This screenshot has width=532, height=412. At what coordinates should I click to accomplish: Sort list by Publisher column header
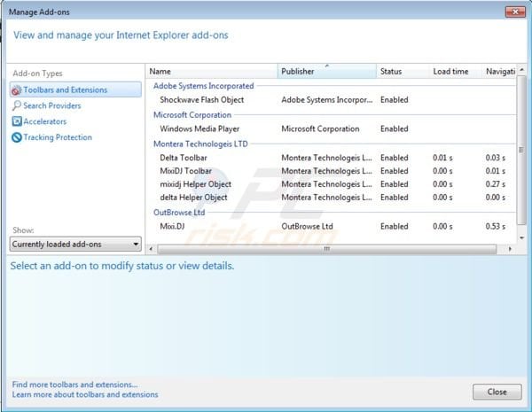point(327,72)
